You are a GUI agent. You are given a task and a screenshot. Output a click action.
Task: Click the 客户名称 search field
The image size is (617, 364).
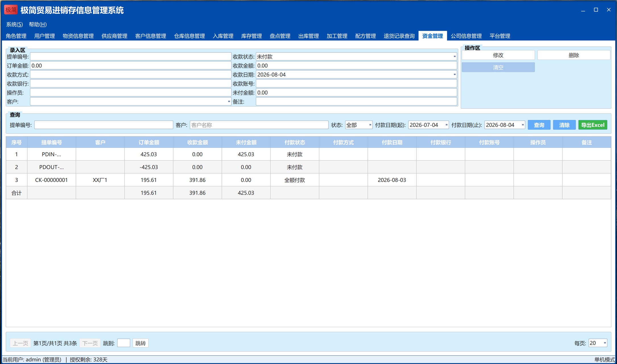(259, 125)
